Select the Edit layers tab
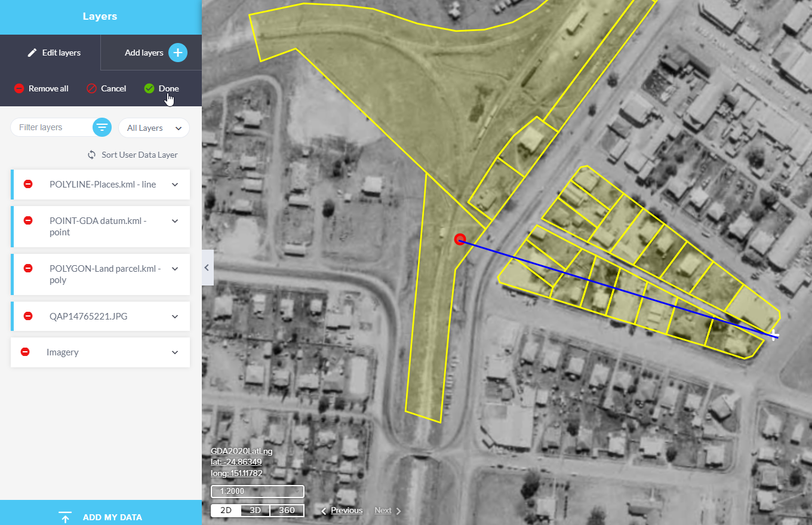The width and height of the screenshot is (812, 525). coord(54,53)
